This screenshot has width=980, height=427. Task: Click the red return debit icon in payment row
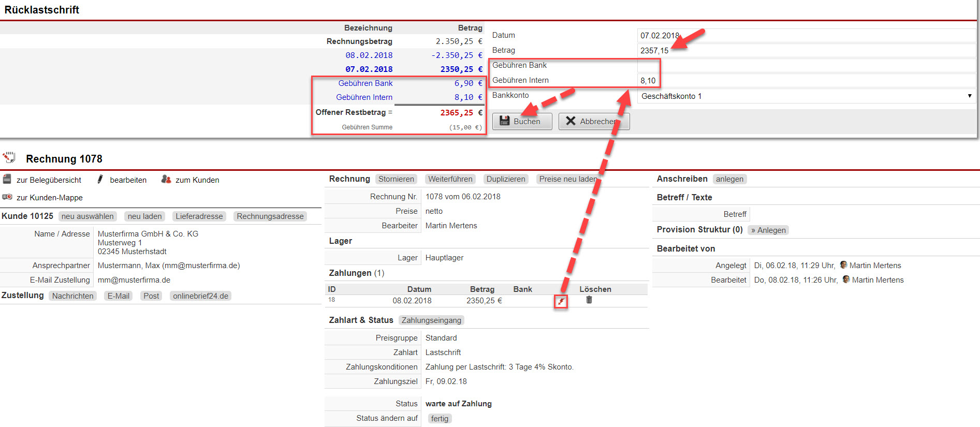pos(561,301)
